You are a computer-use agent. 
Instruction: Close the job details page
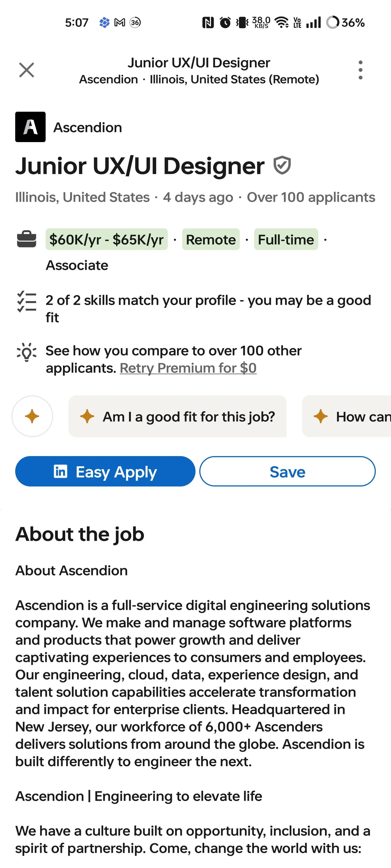point(26,70)
